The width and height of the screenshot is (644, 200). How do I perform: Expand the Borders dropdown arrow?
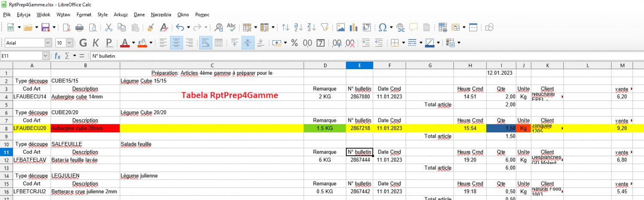coord(403,43)
